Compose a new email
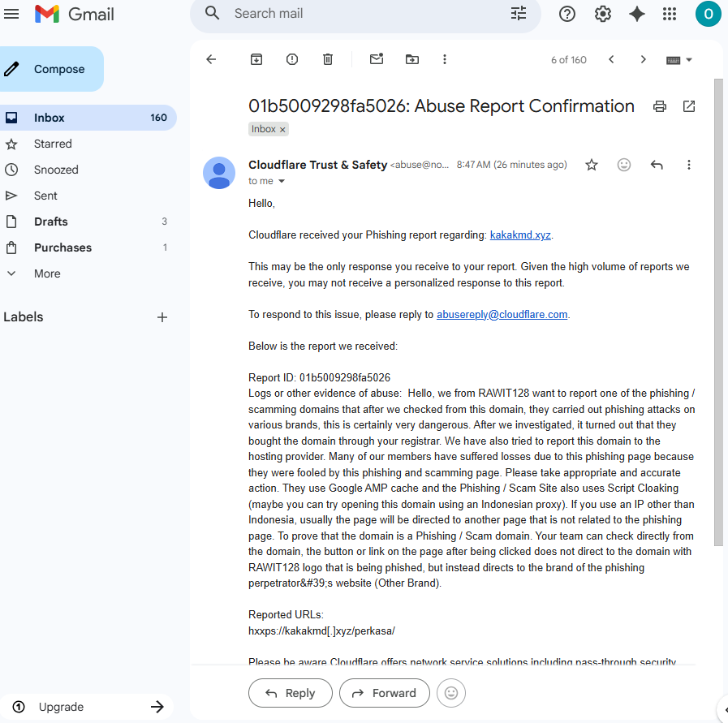 click(51, 69)
